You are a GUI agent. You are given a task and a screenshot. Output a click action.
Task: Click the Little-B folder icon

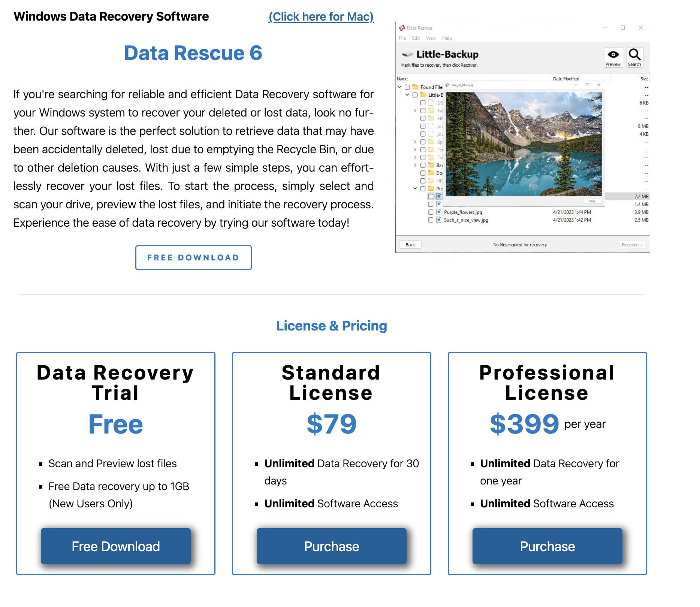[423, 95]
